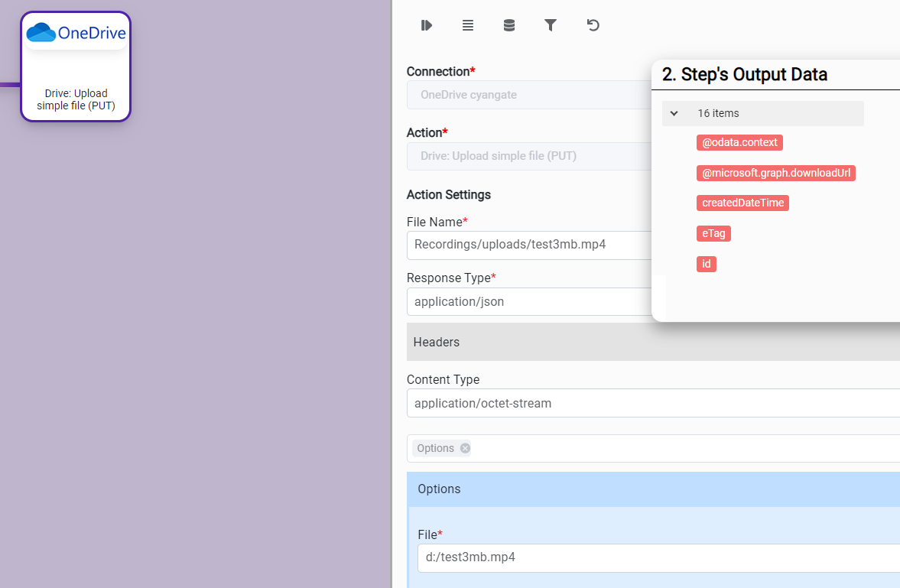
Task: Select the @odata.context output tag
Action: click(739, 142)
